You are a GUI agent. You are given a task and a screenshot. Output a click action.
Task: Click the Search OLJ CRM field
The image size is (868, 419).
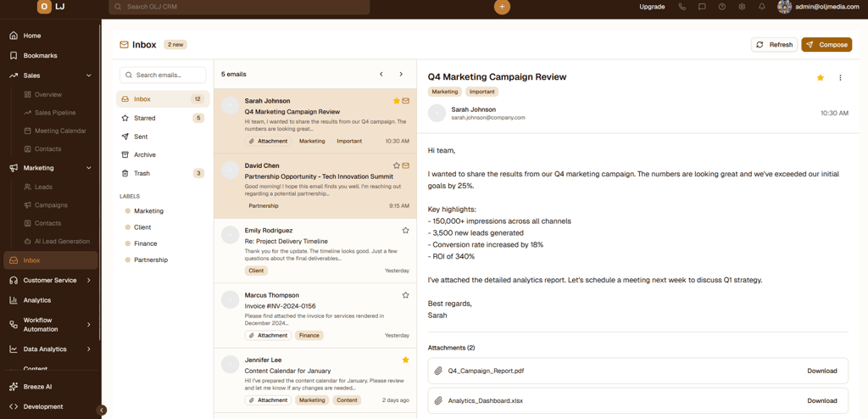[x=239, y=7]
